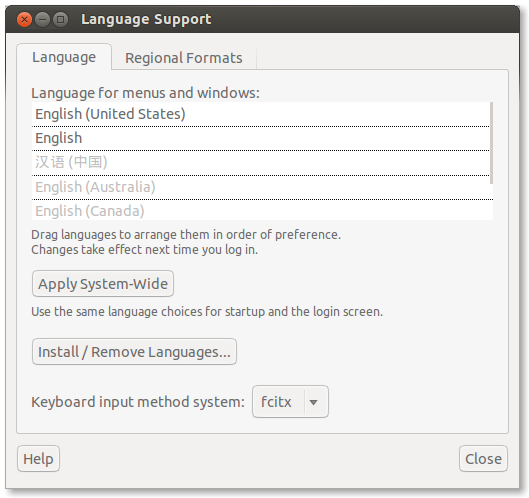Click the language list scrollbar

click(492, 143)
